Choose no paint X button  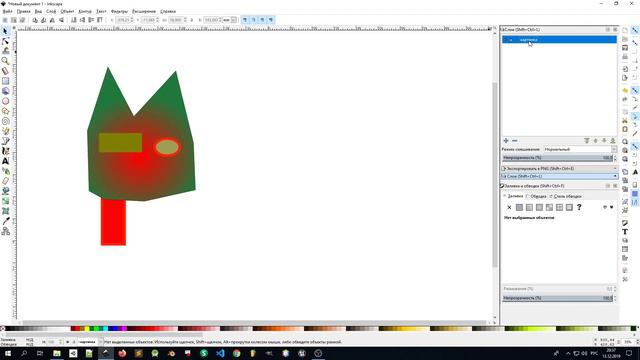click(509, 207)
